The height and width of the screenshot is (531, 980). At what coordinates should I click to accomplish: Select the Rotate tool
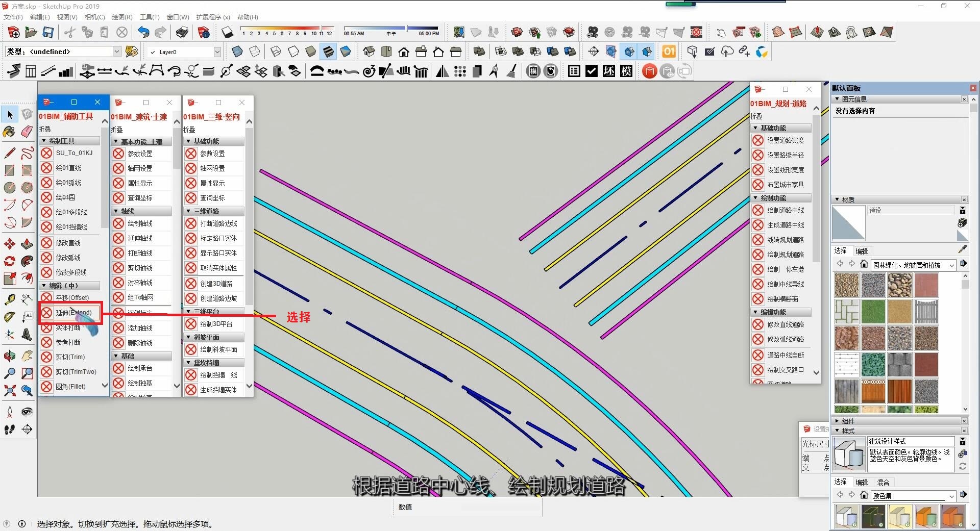click(10, 261)
